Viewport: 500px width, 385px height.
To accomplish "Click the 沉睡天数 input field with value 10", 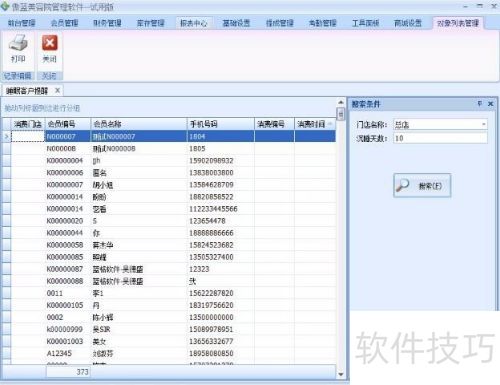I will click(x=440, y=138).
